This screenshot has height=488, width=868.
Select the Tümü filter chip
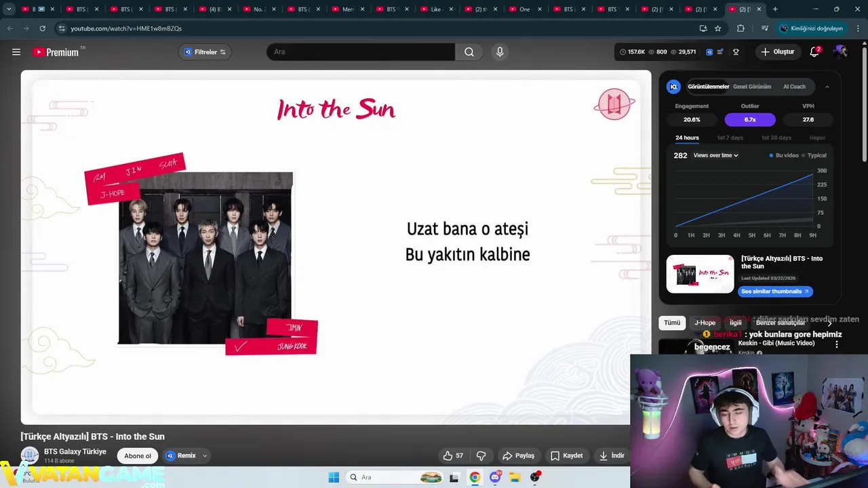672,323
